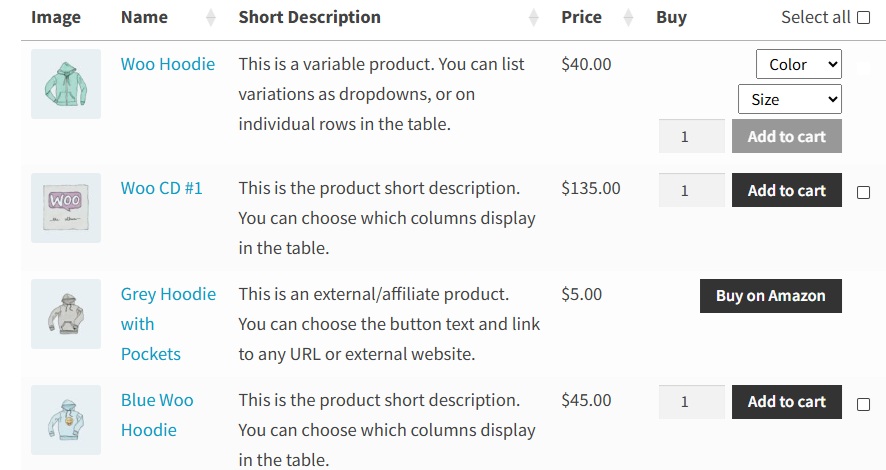Click the quantity field for Woo Hoodie
The width and height of the screenshot is (886, 470).
(x=691, y=136)
